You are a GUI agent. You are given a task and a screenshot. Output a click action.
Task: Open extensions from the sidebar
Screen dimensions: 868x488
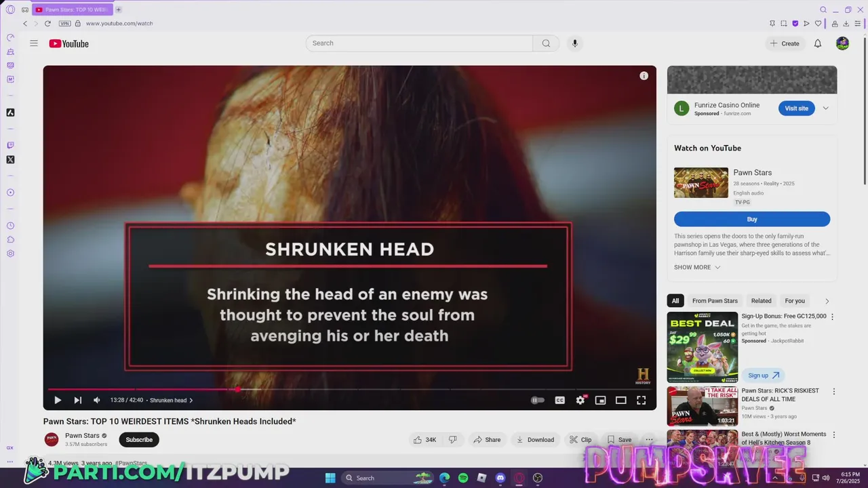(x=10, y=240)
